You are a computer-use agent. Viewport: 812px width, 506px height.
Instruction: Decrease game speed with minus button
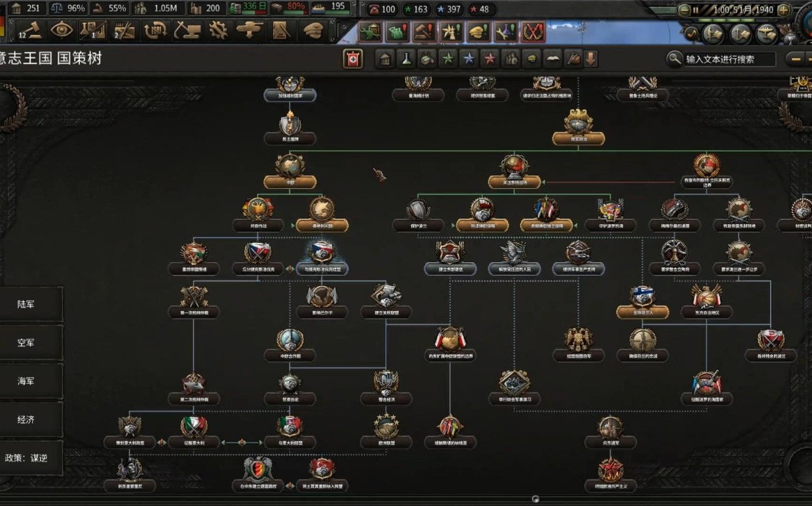click(684, 10)
